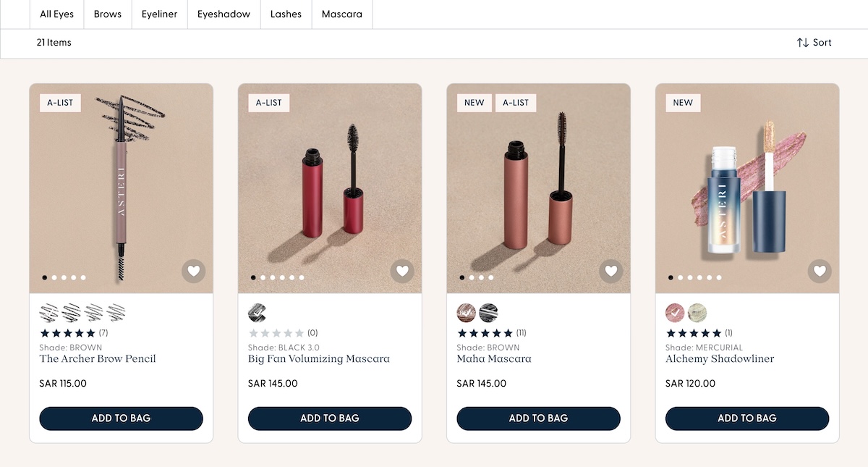The image size is (868, 467).
Task: Choose the first shade swatch of Archer Brow Pencil
Action: pyautogui.click(x=49, y=313)
